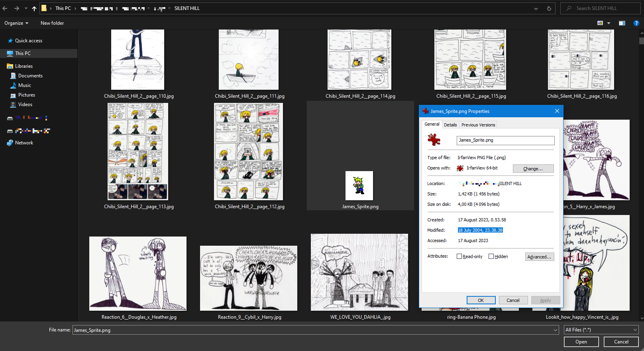This screenshot has height=351, width=644.
Task: Expand the view options dropdown arrow
Action: [609, 23]
